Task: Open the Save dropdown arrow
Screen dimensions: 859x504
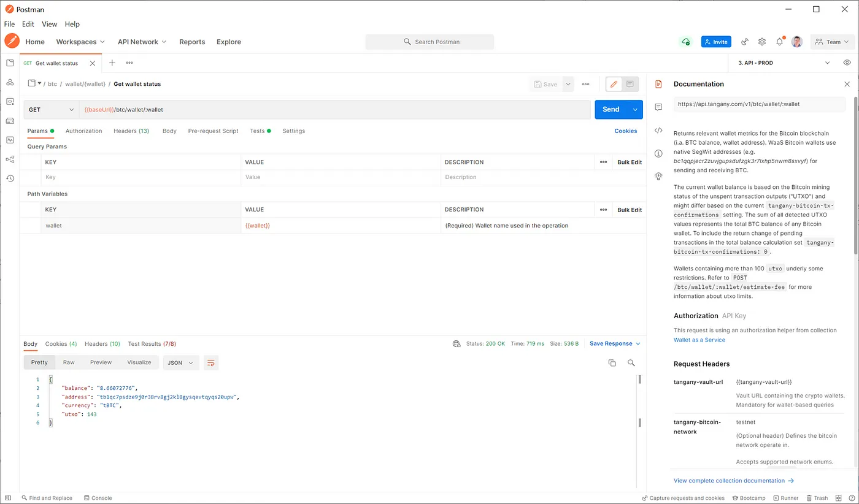Action: pyautogui.click(x=568, y=84)
